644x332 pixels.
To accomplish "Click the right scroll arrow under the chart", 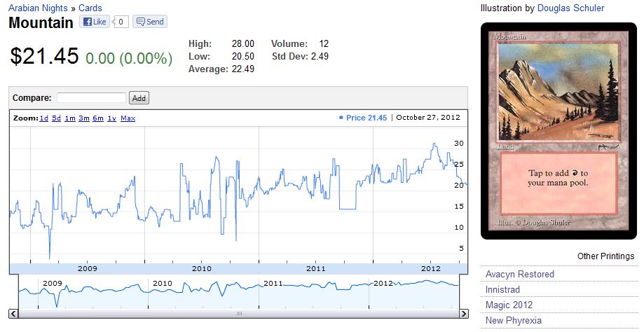I will [x=463, y=313].
